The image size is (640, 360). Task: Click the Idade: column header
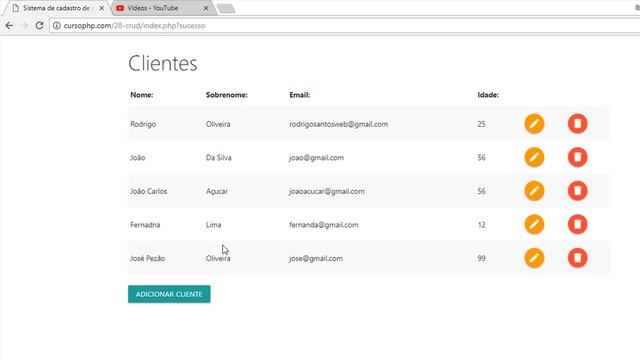pos(488,95)
